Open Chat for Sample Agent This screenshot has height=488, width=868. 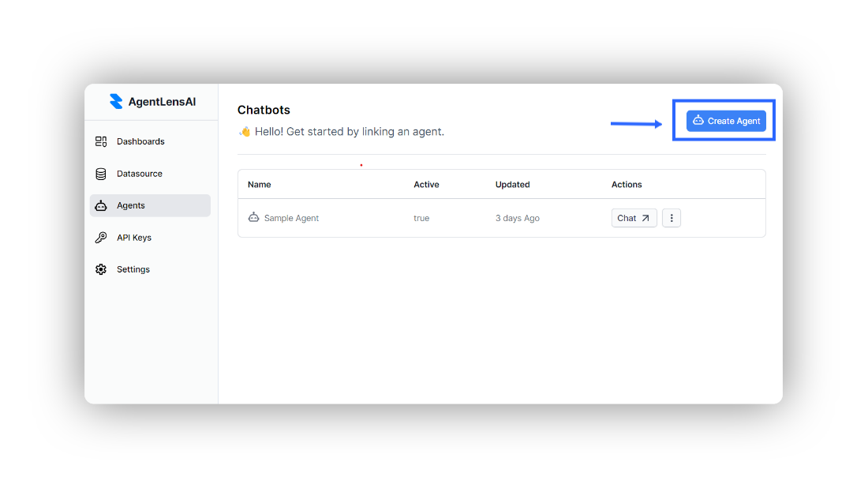click(634, 218)
